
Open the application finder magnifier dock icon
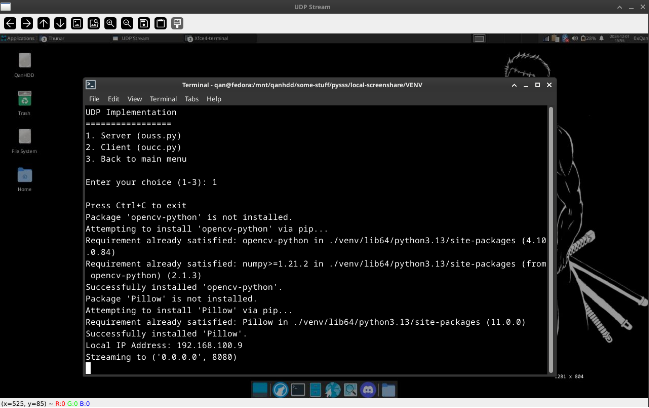351,390
